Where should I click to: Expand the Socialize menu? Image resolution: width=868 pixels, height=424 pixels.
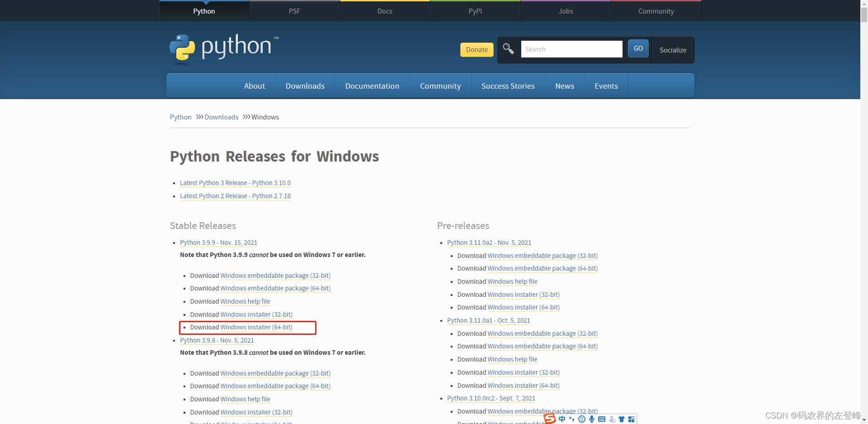pyautogui.click(x=673, y=50)
